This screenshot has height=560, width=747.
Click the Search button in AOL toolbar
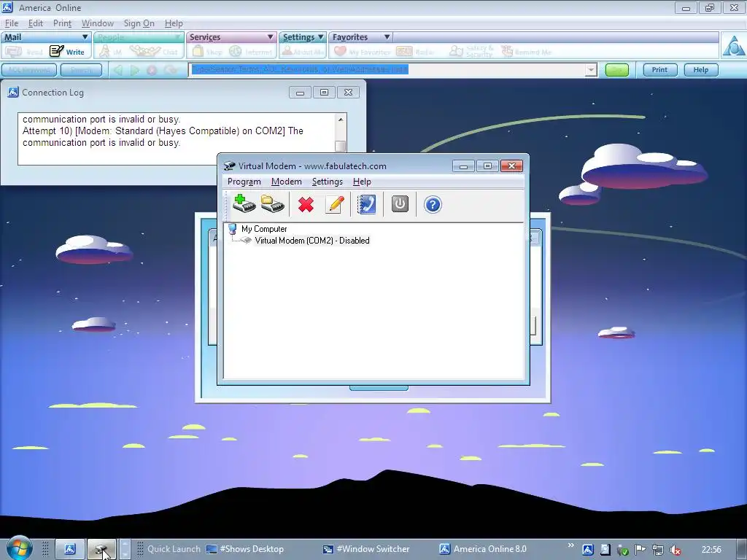[81, 70]
